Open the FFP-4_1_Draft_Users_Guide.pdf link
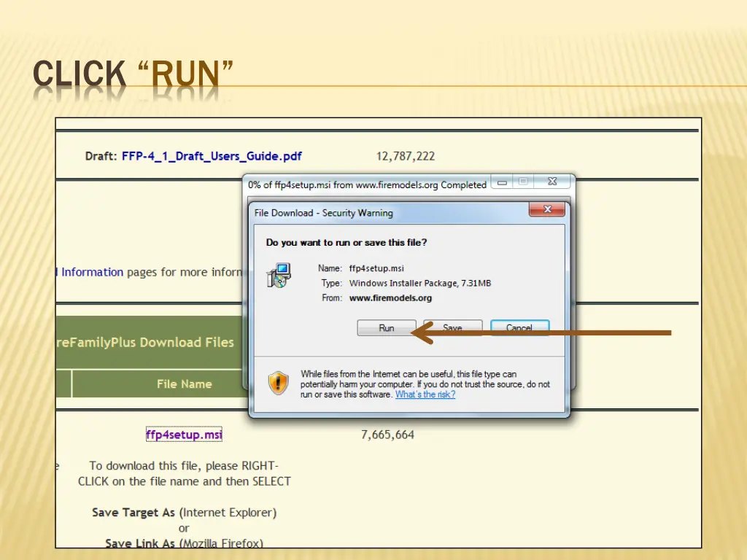The height and width of the screenshot is (560, 747). 212,155
